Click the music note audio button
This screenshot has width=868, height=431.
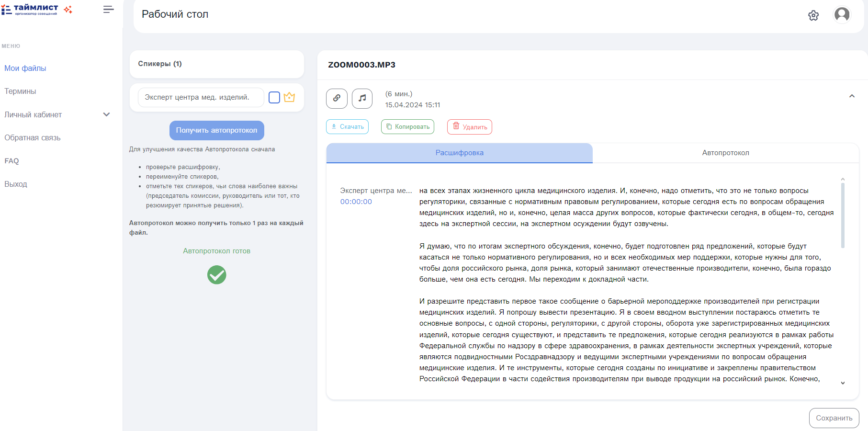tap(362, 98)
